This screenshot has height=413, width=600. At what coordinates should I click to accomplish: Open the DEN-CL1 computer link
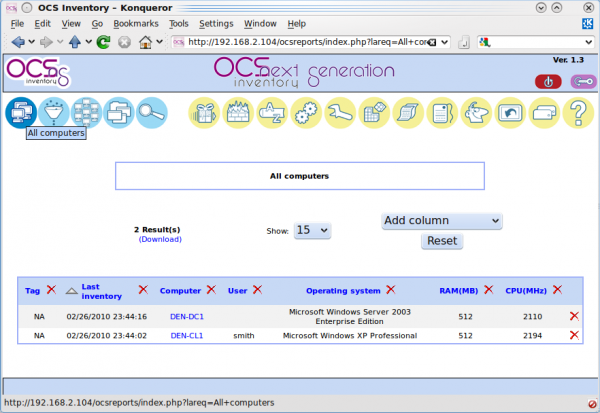pyautogui.click(x=187, y=336)
